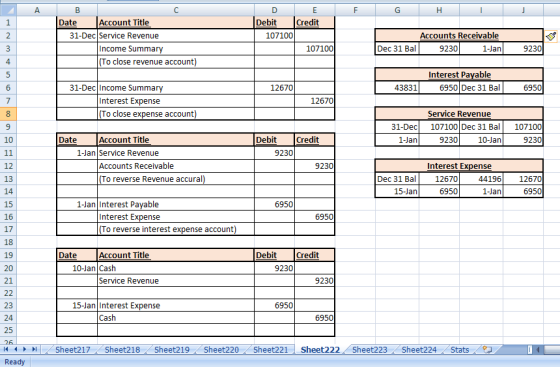
Task: Select the 10-Jan cell in Service Revenue T-account
Action: (x=481, y=140)
